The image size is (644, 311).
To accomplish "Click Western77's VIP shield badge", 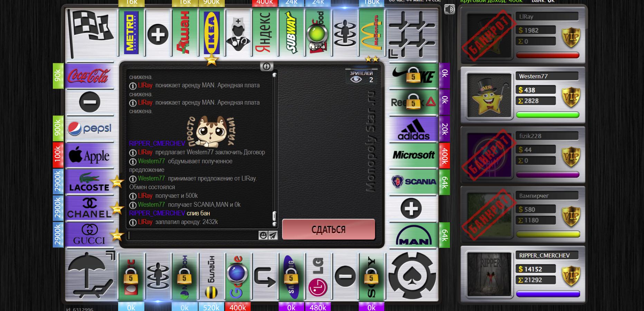I will click(x=570, y=97).
